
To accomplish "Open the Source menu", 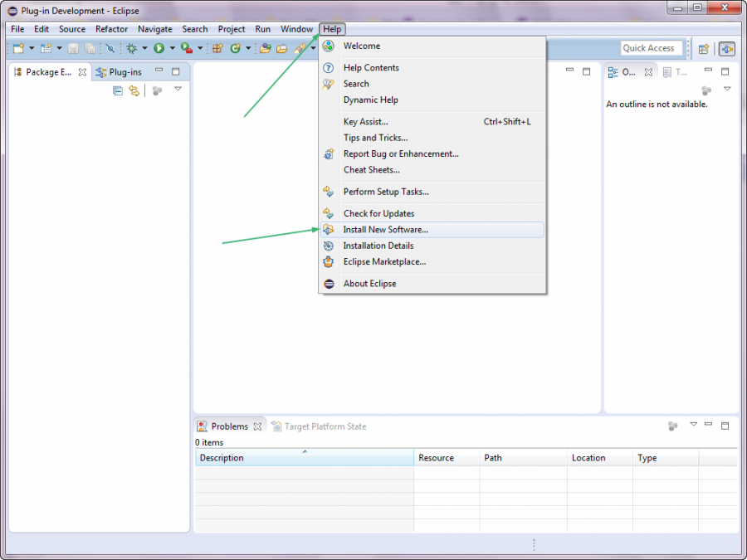I will [72, 29].
